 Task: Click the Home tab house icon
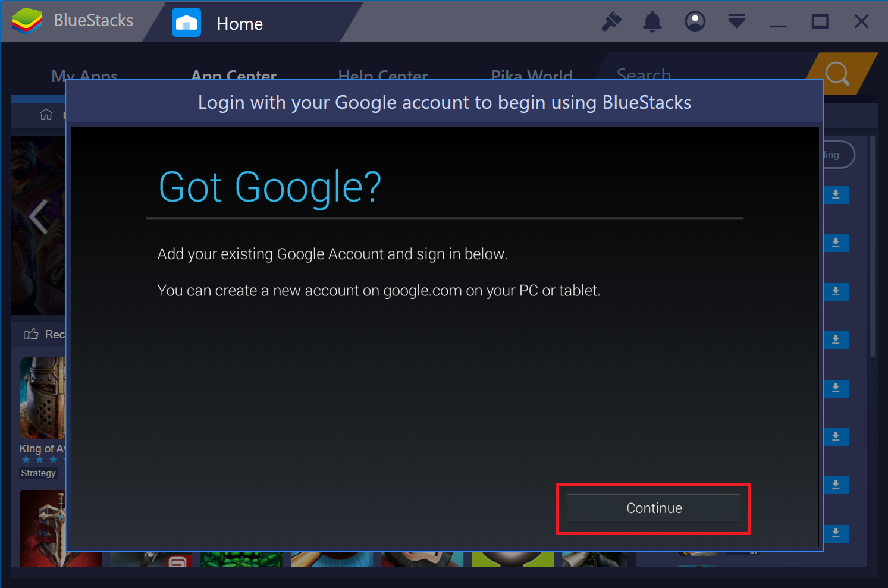[186, 23]
